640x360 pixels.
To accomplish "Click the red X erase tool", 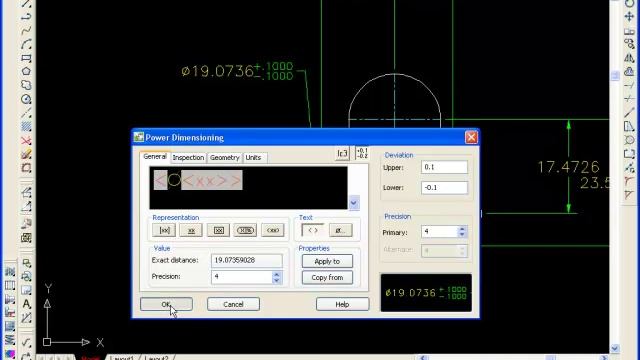I will coord(26,141).
